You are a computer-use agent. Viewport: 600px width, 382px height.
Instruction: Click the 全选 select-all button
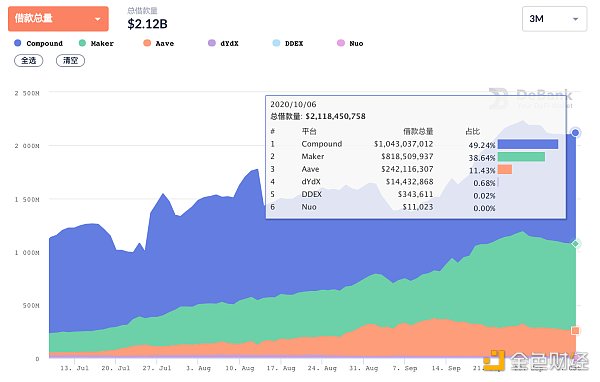[29, 60]
